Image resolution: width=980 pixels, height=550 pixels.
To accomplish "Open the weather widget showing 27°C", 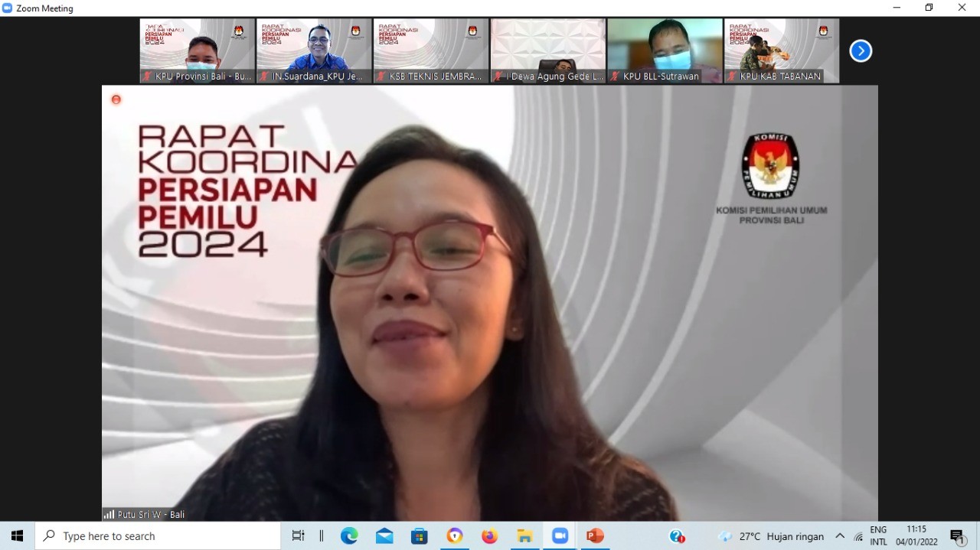I will point(770,536).
